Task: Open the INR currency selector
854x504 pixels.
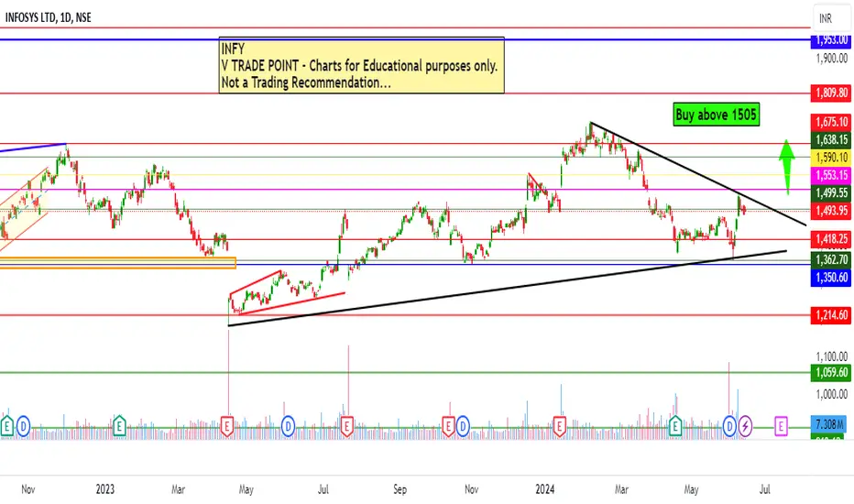Action: click(x=832, y=18)
